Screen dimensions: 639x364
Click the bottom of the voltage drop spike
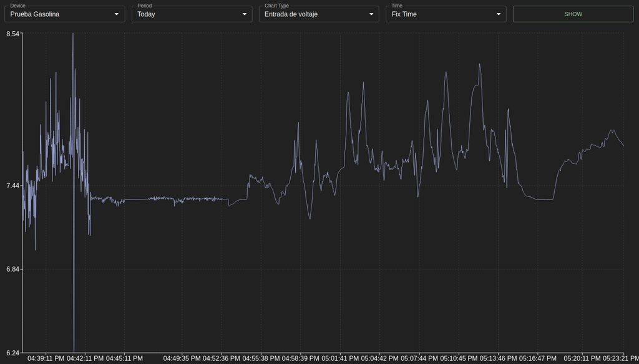point(74,351)
